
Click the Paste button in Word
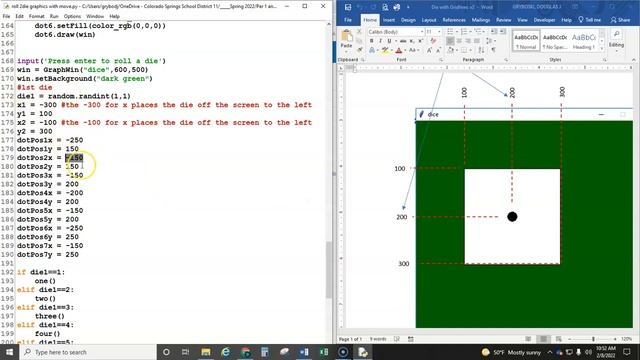pos(346,39)
